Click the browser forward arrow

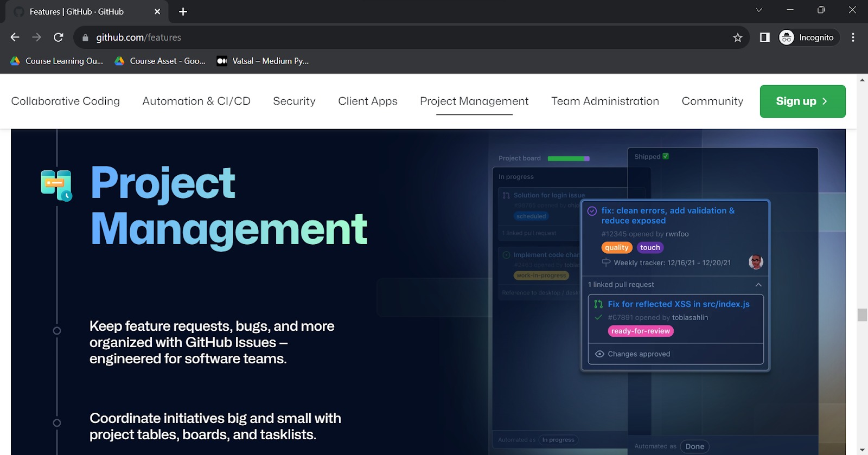point(36,37)
